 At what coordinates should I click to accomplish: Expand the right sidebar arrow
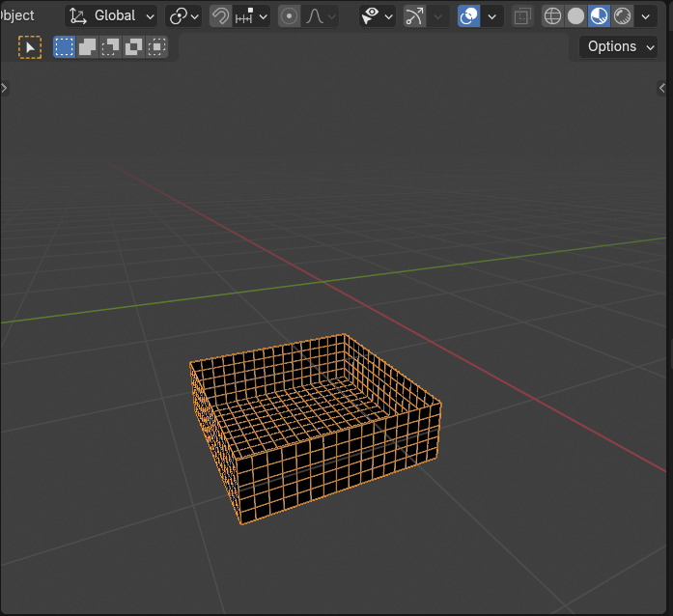(x=661, y=89)
